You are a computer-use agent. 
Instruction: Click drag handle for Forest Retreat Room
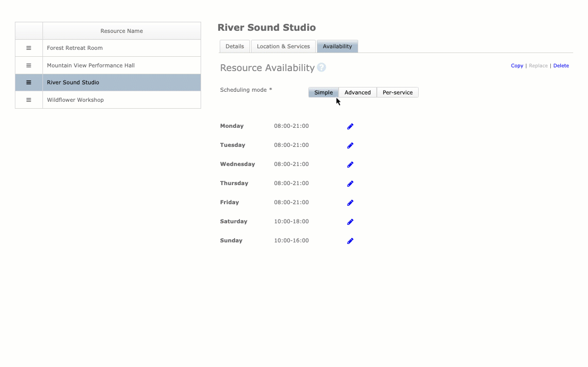(x=29, y=48)
